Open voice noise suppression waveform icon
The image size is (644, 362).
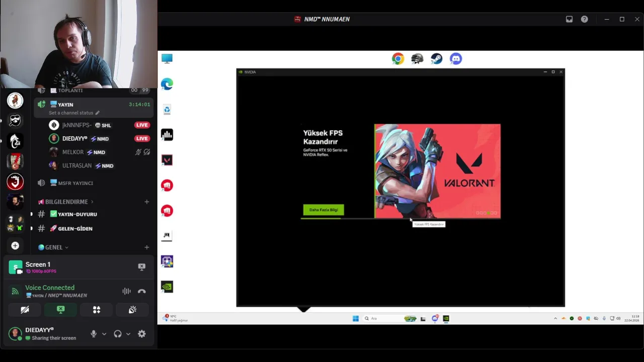click(126, 291)
